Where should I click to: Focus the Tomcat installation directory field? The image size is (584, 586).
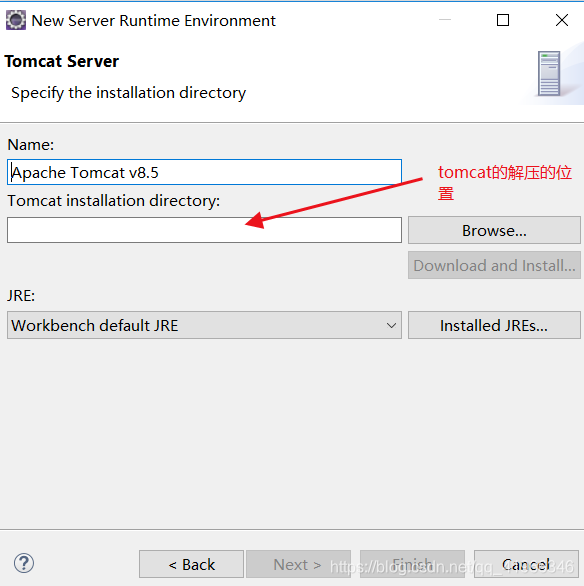pos(204,230)
